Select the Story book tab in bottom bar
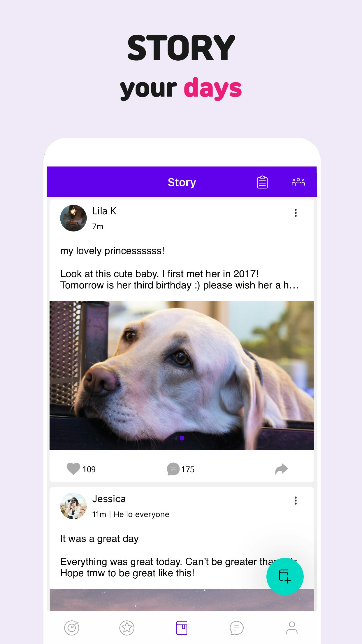 pyautogui.click(x=182, y=628)
